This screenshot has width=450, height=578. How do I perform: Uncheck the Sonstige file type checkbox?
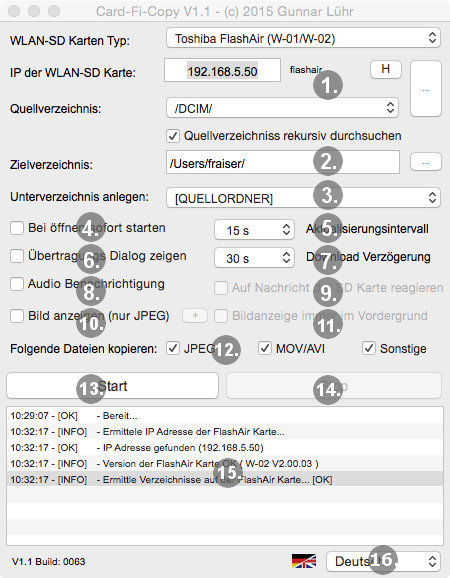click(369, 348)
